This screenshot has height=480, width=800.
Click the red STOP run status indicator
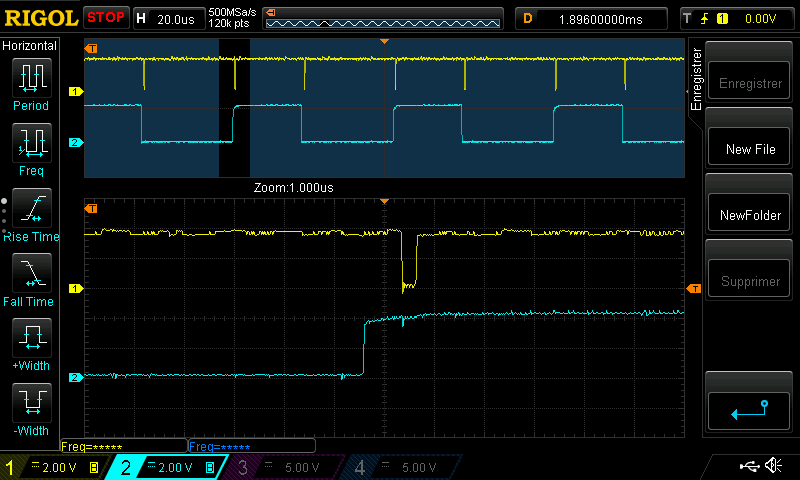(106, 17)
